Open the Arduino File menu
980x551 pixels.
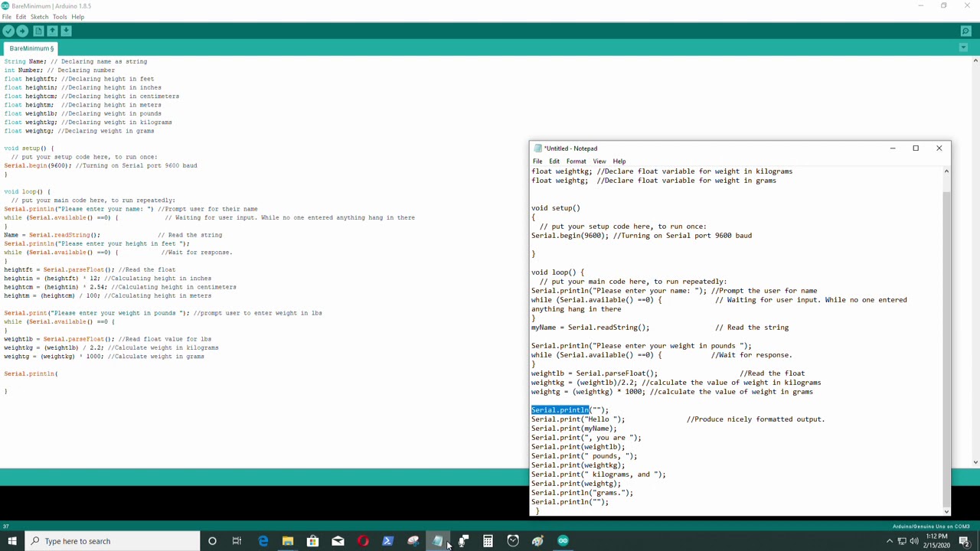click(x=6, y=17)
